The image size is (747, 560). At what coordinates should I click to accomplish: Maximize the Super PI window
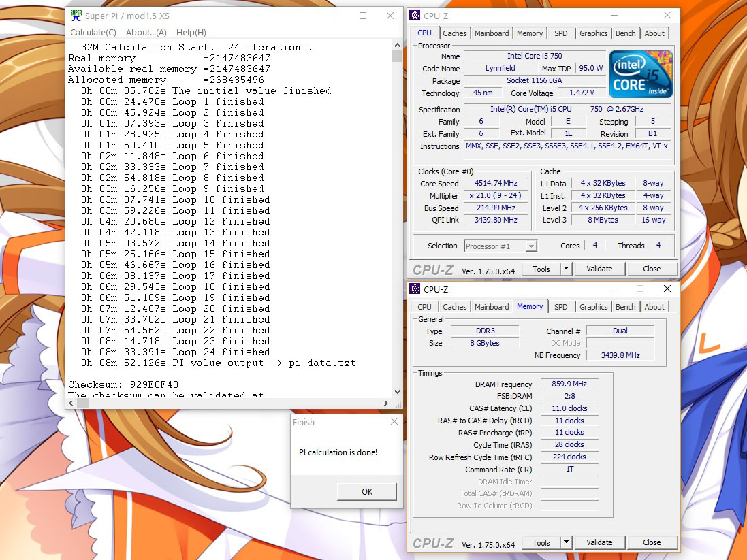[x=362, y=16]
